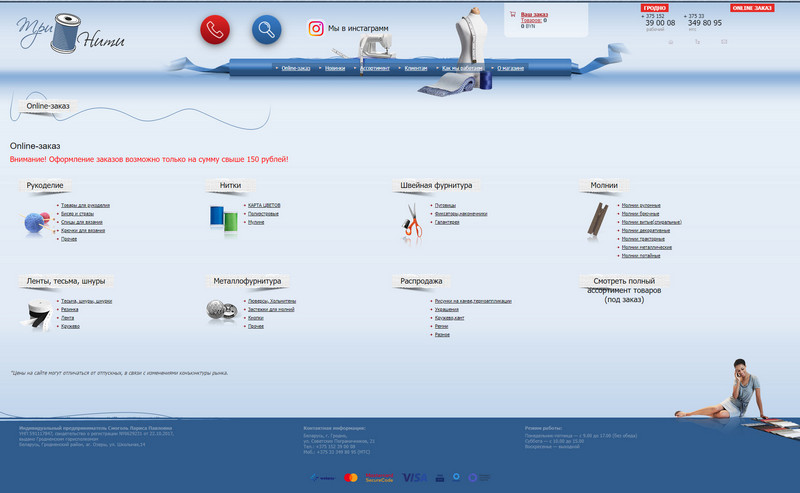Click the Распродажа category heading
This screenshot has height=493, width=800.
[x=421, y=282]
